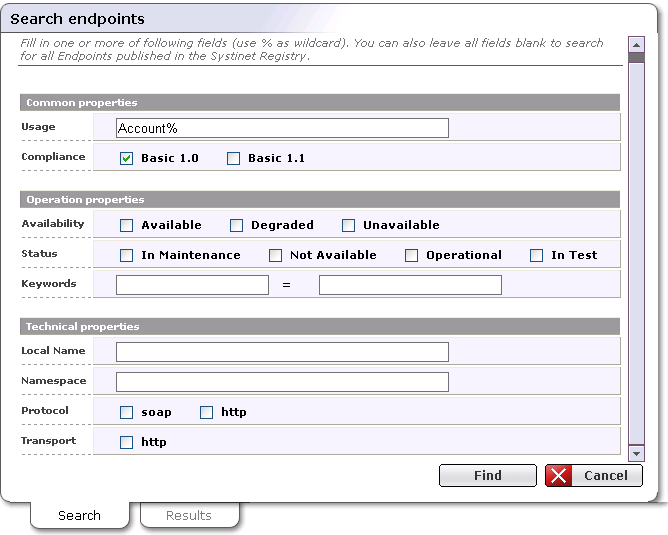Tick the Degraded availability checkbox
668x535 pixels.
tap(236, 225)
